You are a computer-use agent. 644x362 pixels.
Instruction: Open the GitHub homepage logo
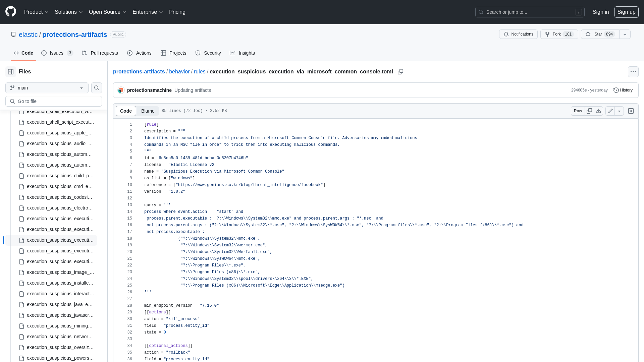click(x=11, y=12)
